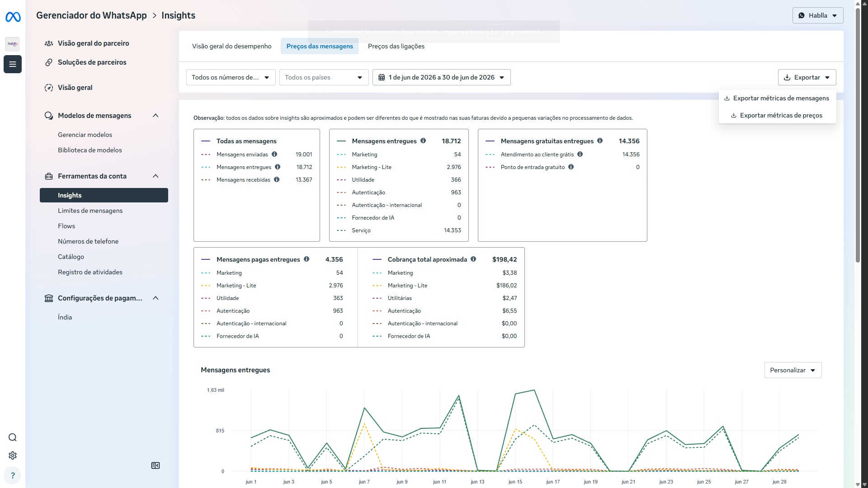Collapse sidebar using the panel toggle icon
This screenshot has height=488, width=868.
(156, 465)
